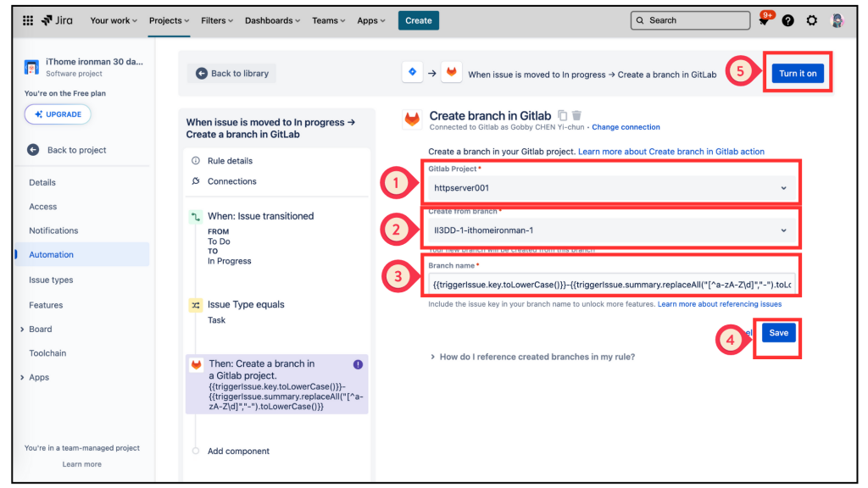Click the Branch name input field
This screenshot has width=868, height=488.
[x=611, y=285]
